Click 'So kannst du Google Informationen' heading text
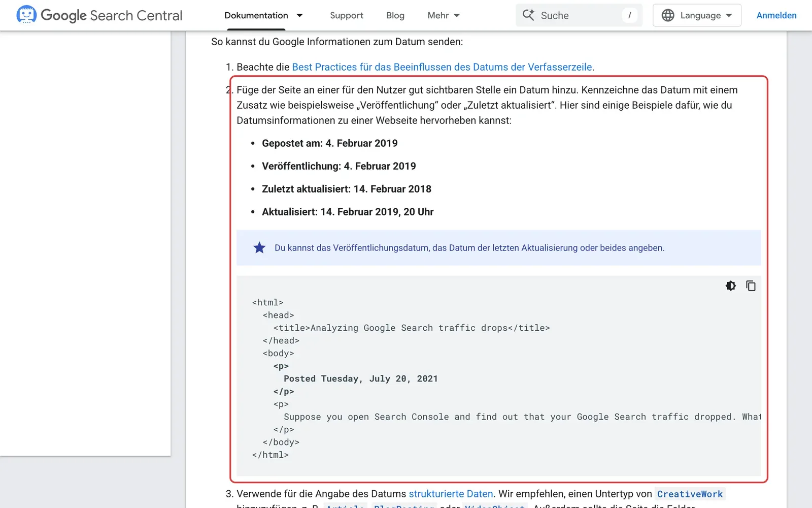 coord(337,42)
